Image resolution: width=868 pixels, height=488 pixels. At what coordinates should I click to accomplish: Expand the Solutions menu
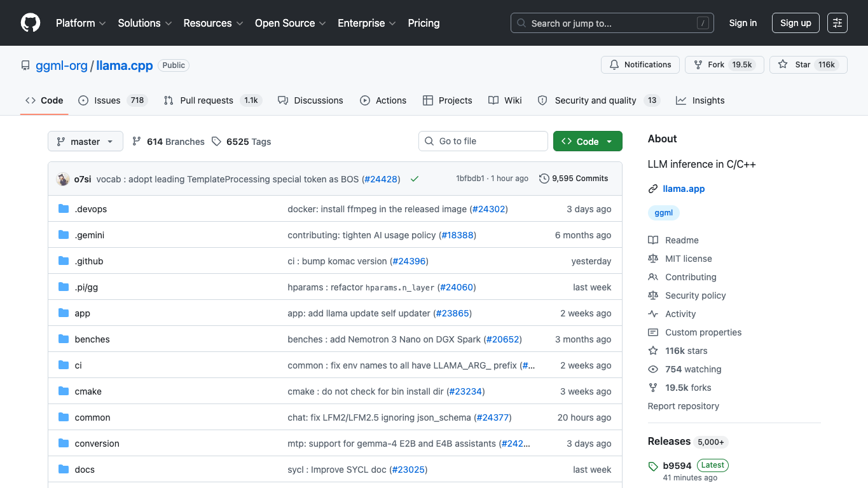[x=144, y=23]
